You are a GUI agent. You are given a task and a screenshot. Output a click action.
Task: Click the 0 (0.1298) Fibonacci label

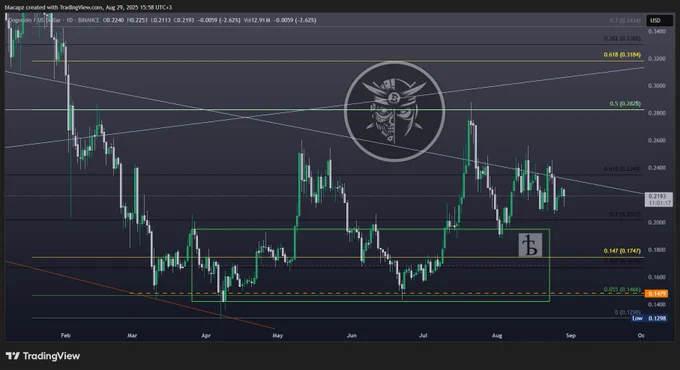[628, 312]
